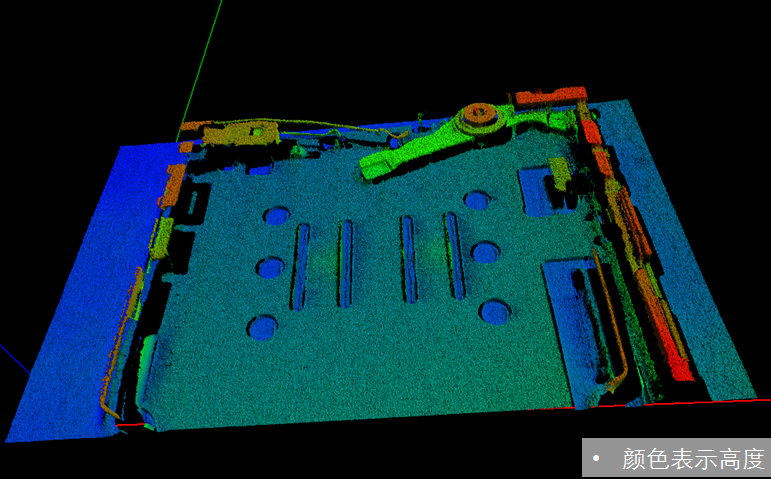Select the top hole in the right hole column

tap(477, 200)
